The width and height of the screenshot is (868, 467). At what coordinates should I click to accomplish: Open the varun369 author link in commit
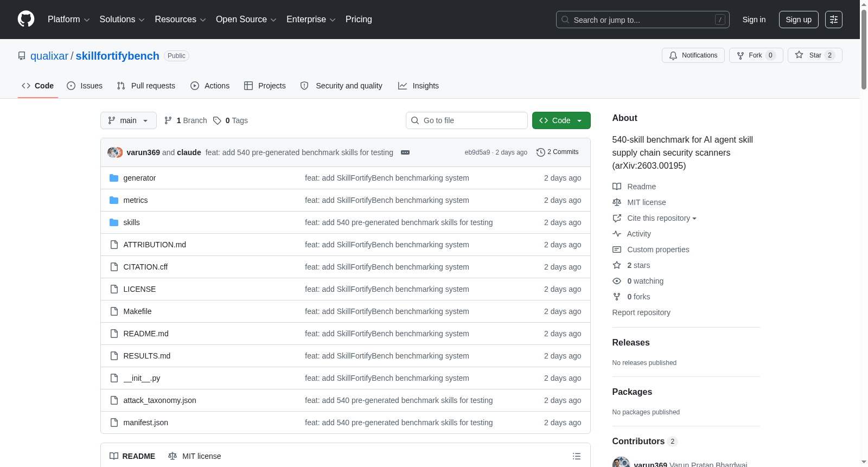(x=143, y=152)
